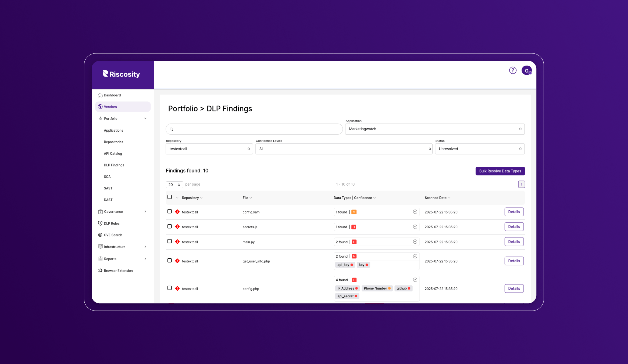
Task: Open the Confidence Levels dropdown
Action: point(344,149)
